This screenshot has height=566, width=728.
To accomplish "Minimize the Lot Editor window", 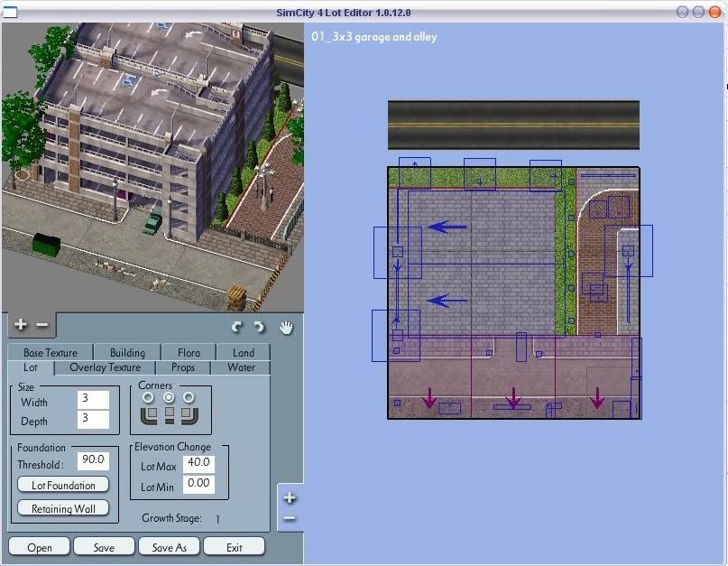I will click(683, 12).
